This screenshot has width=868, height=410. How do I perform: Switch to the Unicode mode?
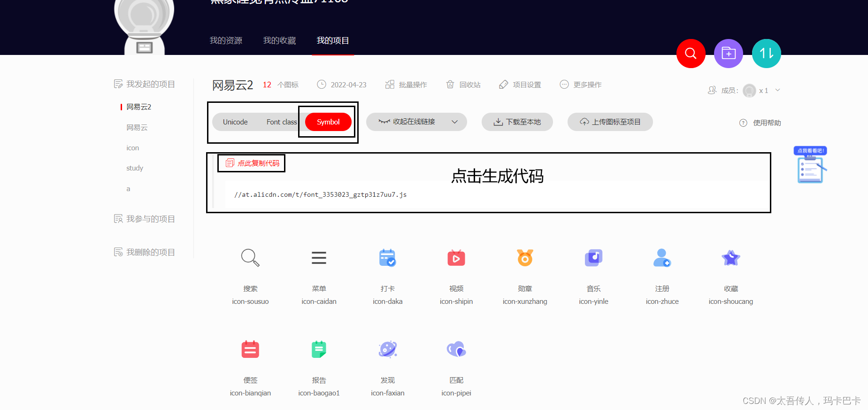(235, 122)
